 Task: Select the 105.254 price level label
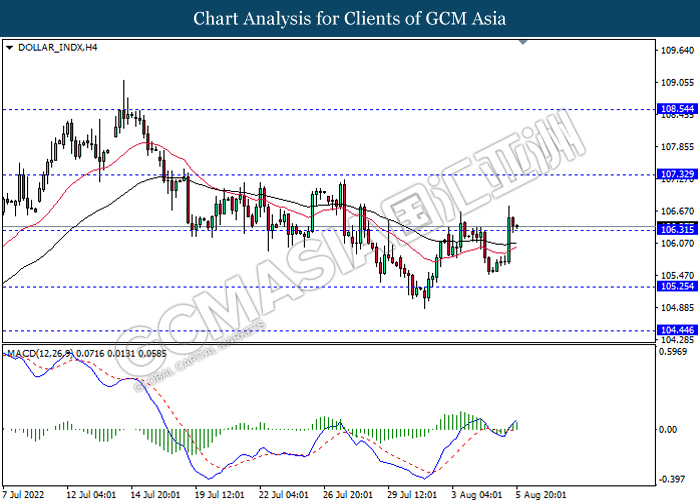coord(677,286)
